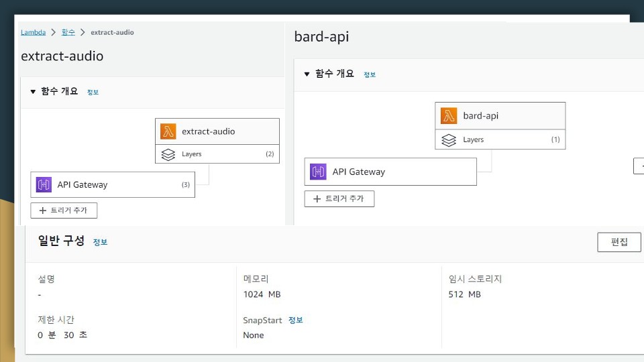This screenshot has width=644, height=362.
Task: Open 정보 link next to 일반 구성
Action: [100, 242]
